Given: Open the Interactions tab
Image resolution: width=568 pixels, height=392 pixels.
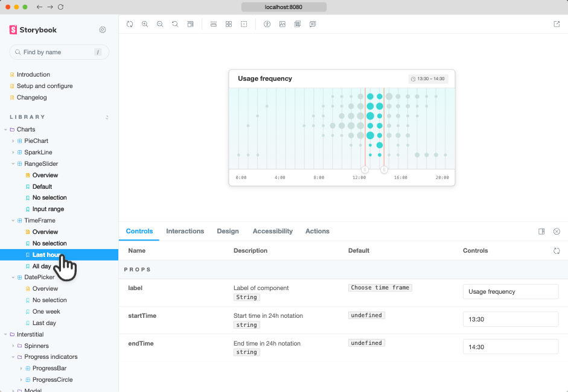Looking at the screenshot, I should click(x=185, y=232).
